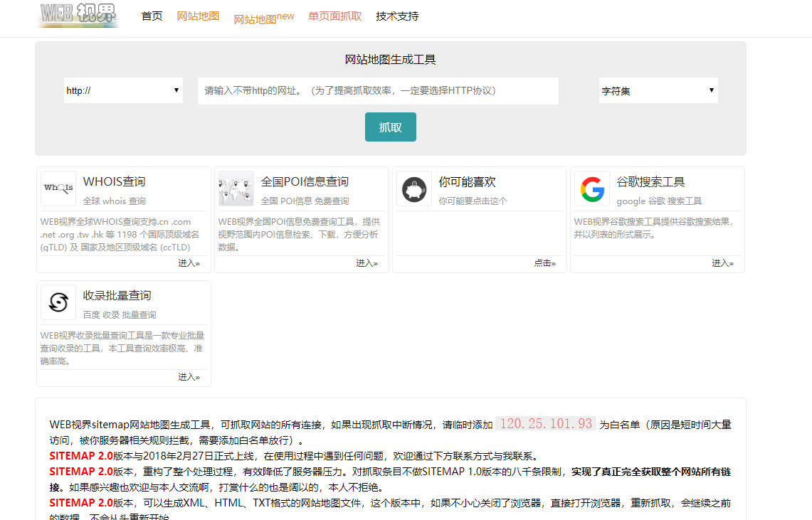Open the http:// protocol dropdown
The width and height of the screenshot is (812, 520).
(122, 90)
